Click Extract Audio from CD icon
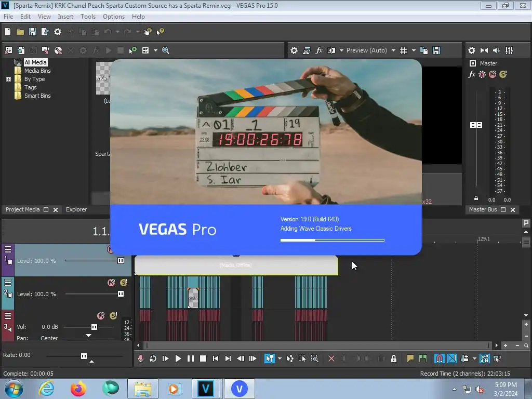Viewport: 532px width, 399px height. [58, 50]
